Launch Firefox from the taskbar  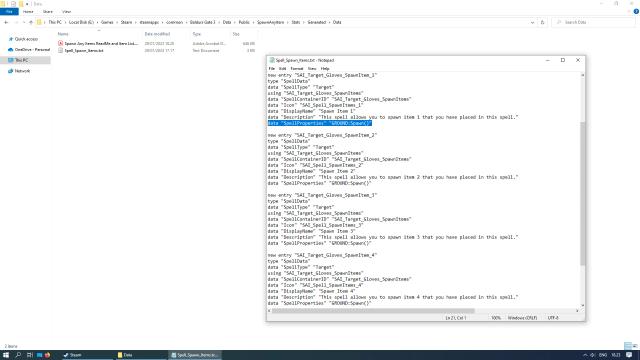pyautogui.click(x=47, y=355)
